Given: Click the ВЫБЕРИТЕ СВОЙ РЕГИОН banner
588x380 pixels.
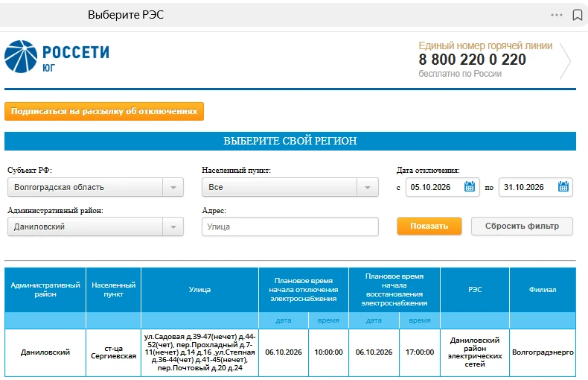Looking at the screenshot, I should (290, 141).
